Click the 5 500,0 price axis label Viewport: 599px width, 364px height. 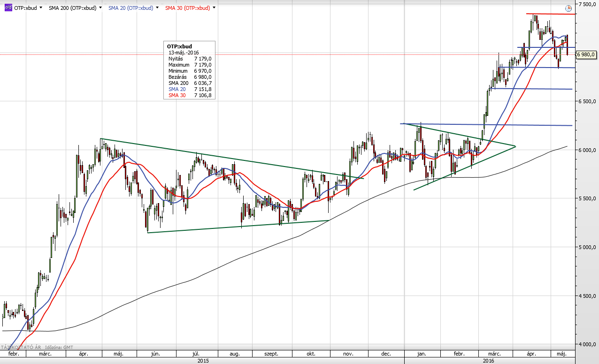pyautogui.click(x=588, y=198)
